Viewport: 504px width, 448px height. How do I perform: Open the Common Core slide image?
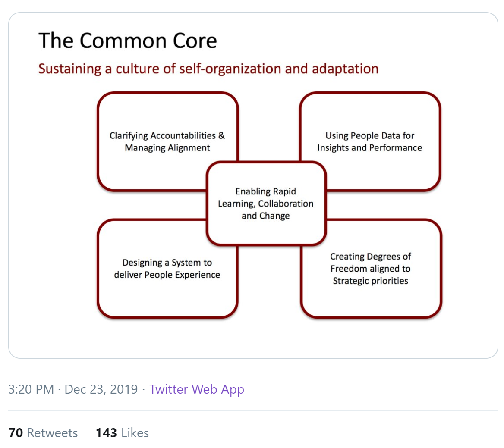tap(253, 185)
